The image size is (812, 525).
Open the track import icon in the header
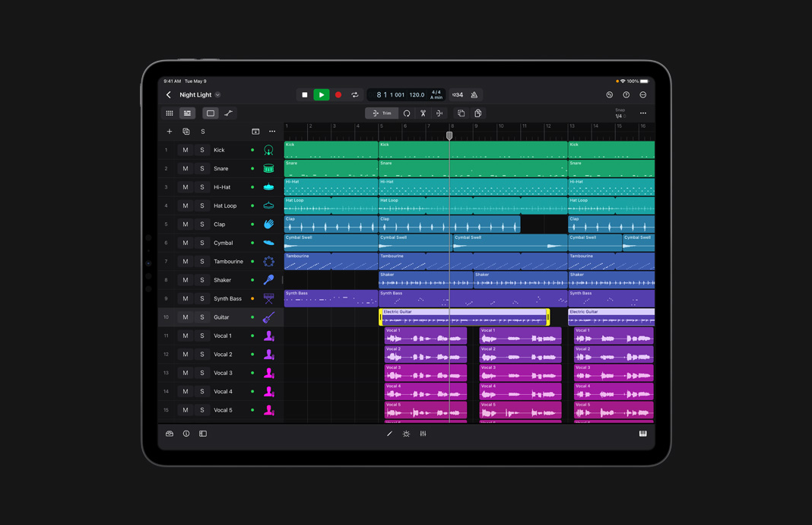pyautogui.click(x=255, y=132)
